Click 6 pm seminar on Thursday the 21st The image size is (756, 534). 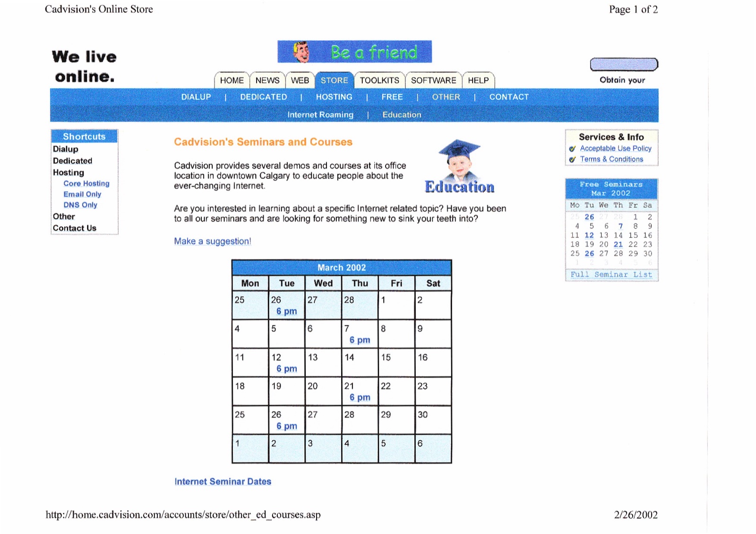pos(360,398)
